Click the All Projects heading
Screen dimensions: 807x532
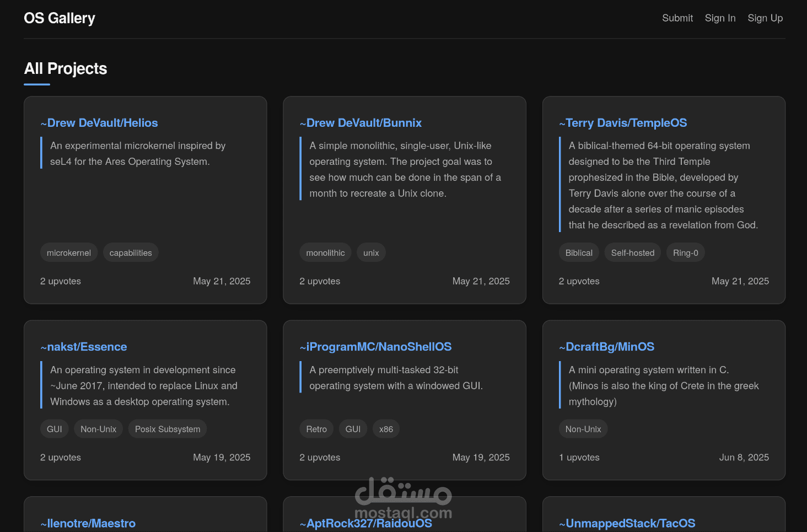(x=66, y=68)
